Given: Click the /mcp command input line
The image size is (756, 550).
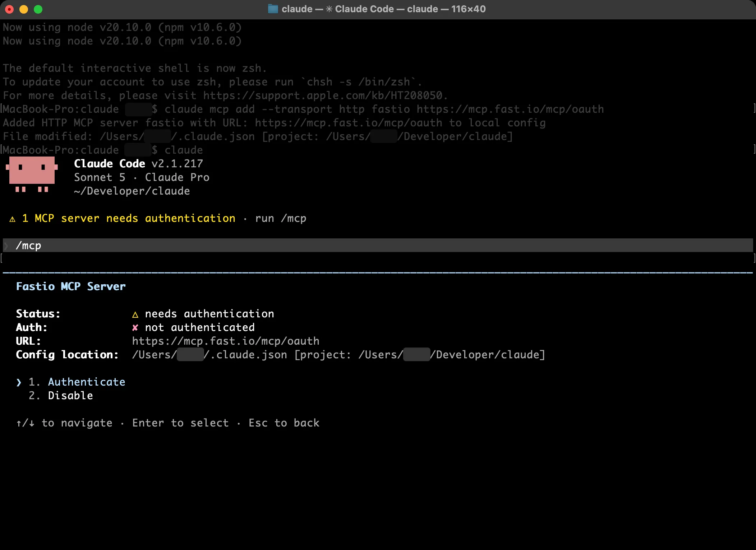Looking at the screenshot, I should click(378, 246).
